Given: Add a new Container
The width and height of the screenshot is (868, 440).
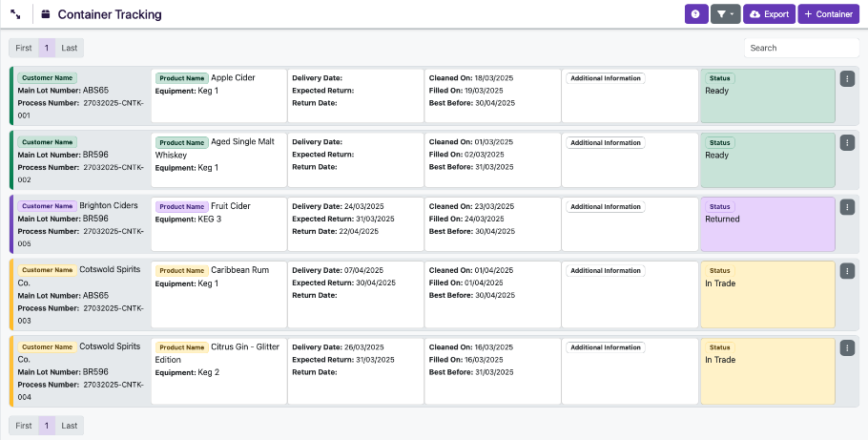Looking at the screenshot, I should tap(828, 14).
